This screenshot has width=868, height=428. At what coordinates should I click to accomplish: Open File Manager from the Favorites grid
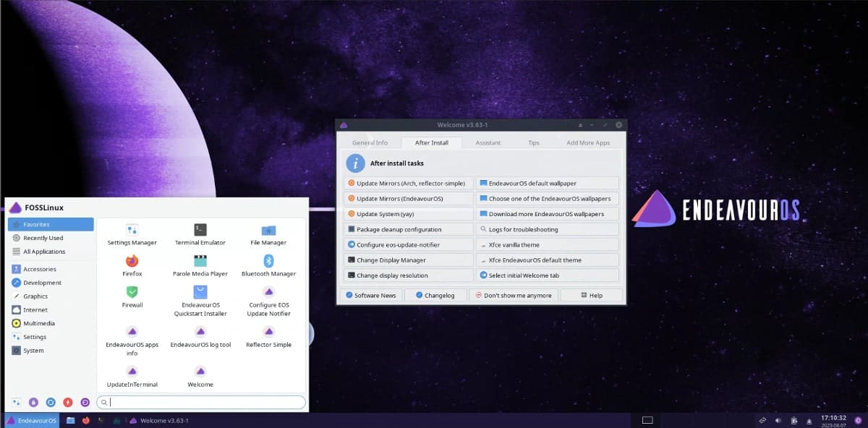click(268, 235)
